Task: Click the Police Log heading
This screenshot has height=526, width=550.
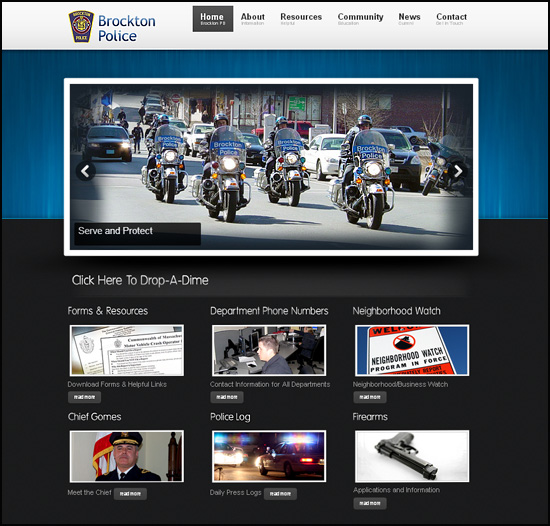Action: (x=230, y=417)
